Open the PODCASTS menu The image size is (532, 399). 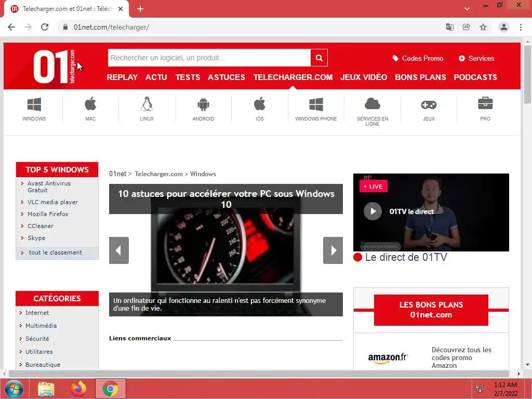coord(475,77)
